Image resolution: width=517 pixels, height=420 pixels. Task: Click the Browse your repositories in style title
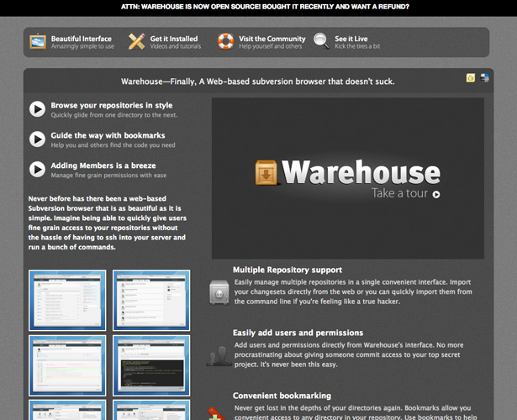coord(112,105)
